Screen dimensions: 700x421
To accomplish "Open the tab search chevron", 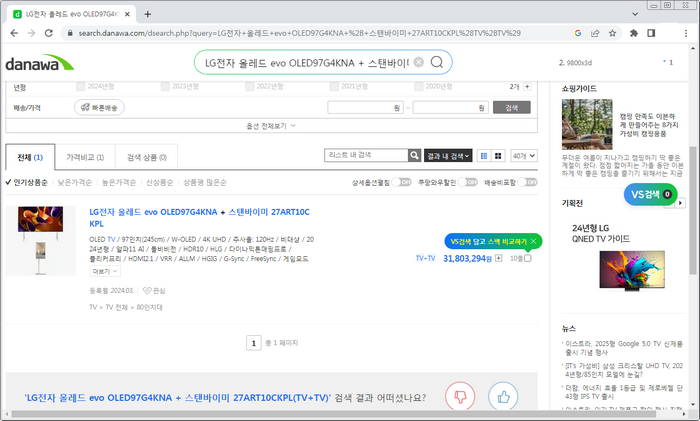I will pos(635,14).
